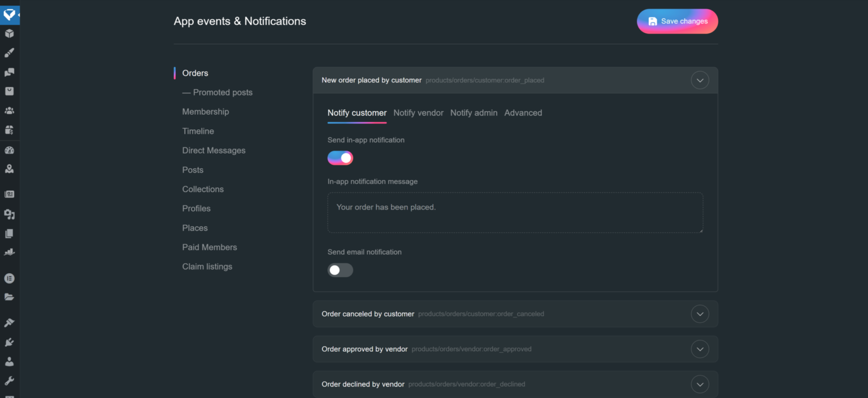This screenshot has width=868, height=398.
Task: Open the people group sidebar icon
Action: pos(9,111)
